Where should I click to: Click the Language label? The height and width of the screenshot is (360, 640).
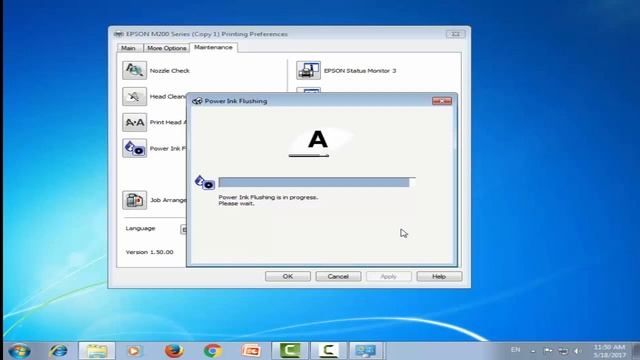pos(140,228)
